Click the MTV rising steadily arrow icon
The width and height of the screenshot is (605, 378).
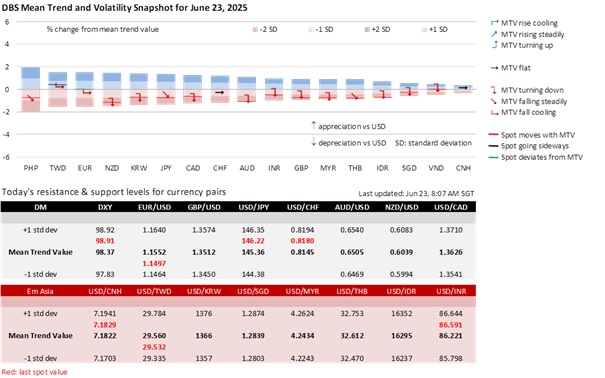click(x=494, y=34)
